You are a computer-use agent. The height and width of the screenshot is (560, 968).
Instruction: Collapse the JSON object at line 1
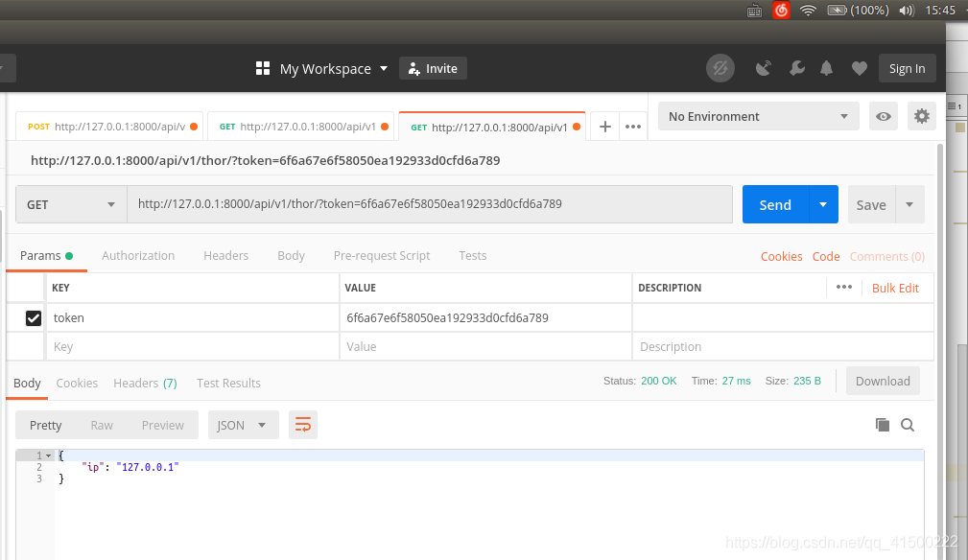point(48,455)
